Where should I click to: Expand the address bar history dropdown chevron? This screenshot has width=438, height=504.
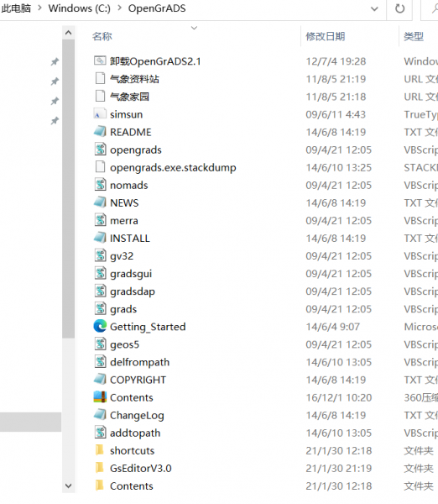pos(374,9)
